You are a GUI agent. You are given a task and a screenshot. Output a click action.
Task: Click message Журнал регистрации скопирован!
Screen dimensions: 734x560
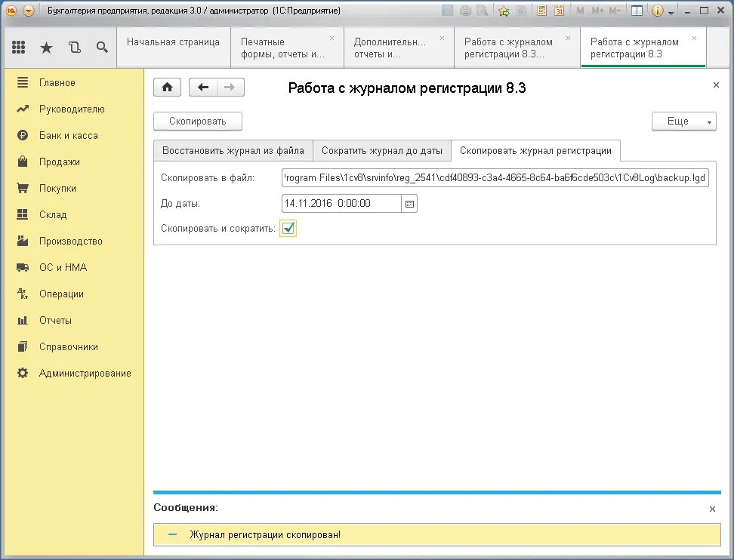265,535
